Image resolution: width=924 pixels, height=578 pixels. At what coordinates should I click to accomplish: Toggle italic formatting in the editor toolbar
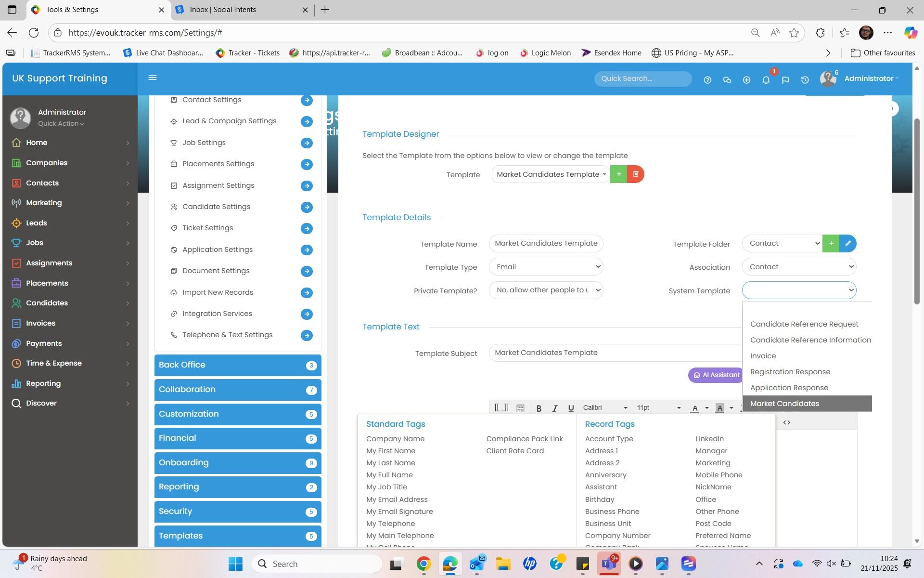pos(555,408)
